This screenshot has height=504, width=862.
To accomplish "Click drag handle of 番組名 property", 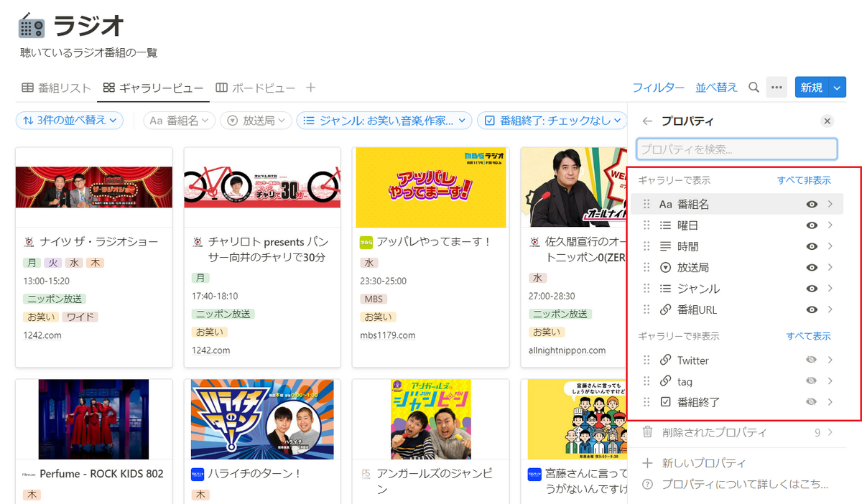I will [x=646, y=205].
